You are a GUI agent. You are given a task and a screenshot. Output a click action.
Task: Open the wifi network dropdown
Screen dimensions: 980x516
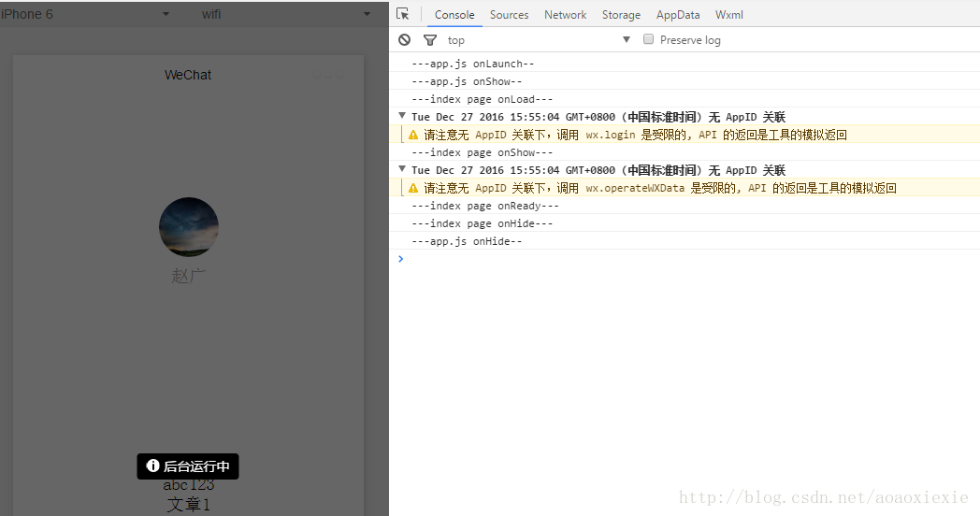click(286, 14)
